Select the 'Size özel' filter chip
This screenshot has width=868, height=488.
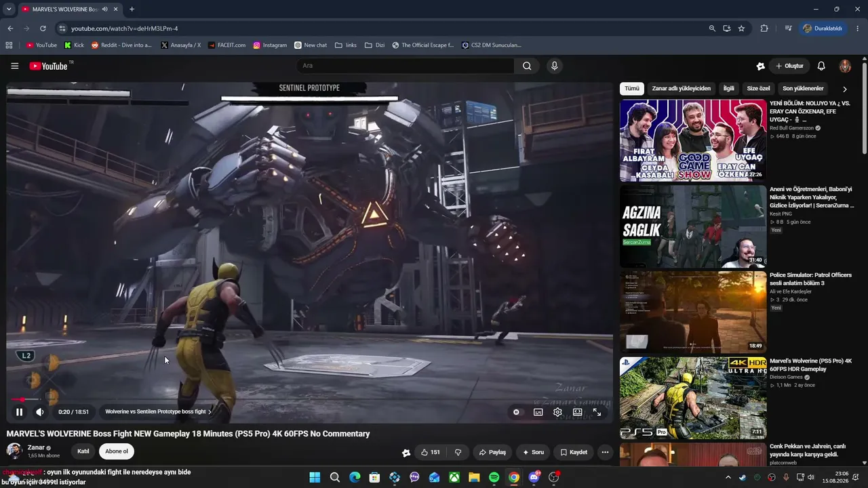[x=759, y=89]
